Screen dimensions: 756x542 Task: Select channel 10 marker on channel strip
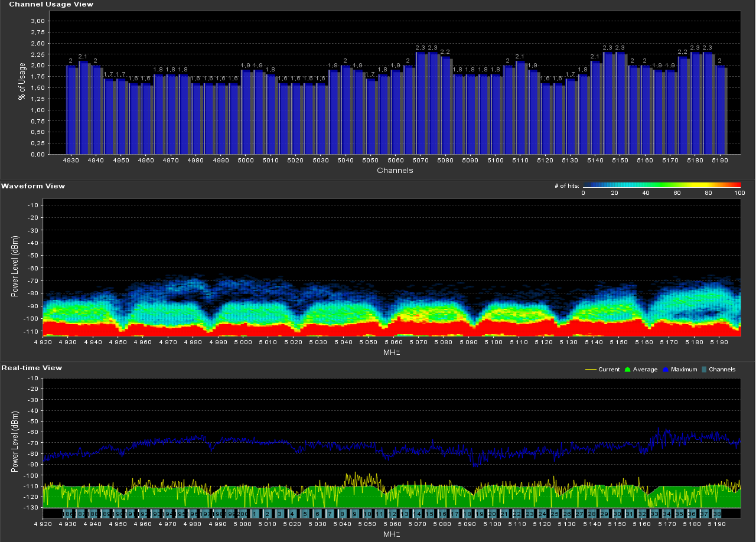(367, 514)
